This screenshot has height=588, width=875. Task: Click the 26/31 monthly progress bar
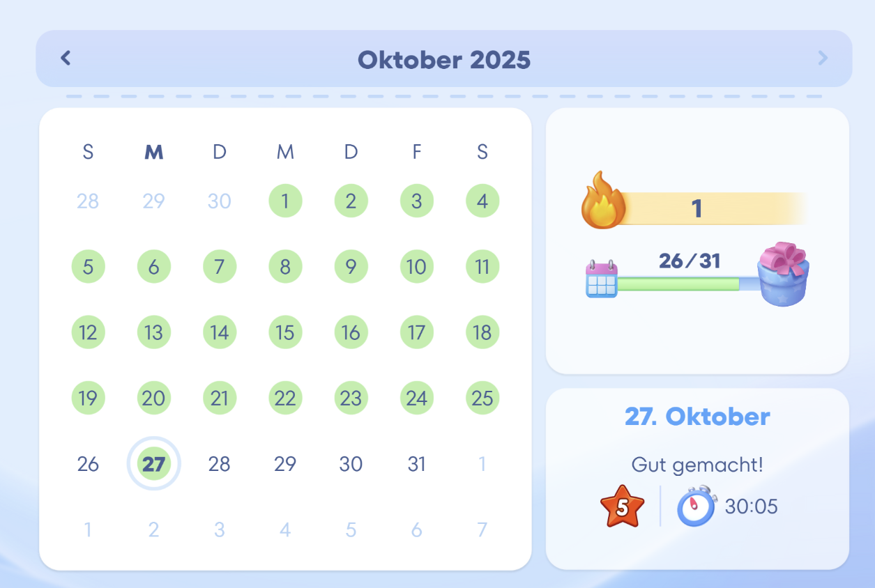678,284
